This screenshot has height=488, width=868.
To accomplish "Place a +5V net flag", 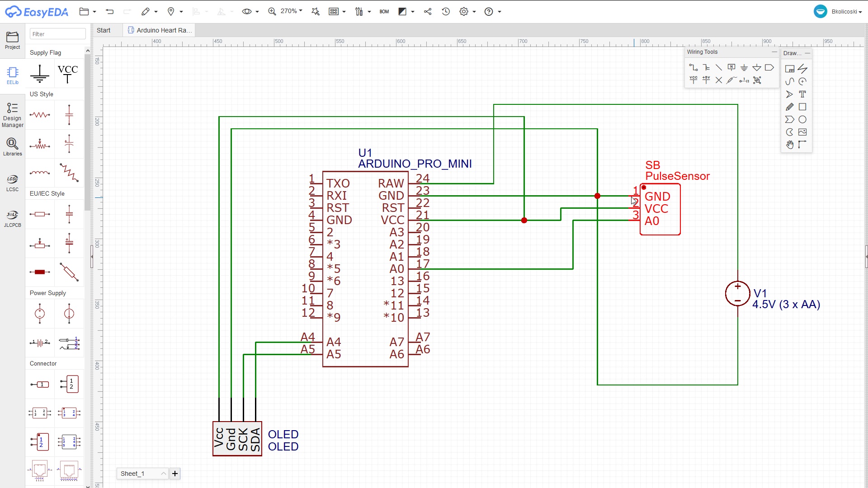I will tap(706, 80).
